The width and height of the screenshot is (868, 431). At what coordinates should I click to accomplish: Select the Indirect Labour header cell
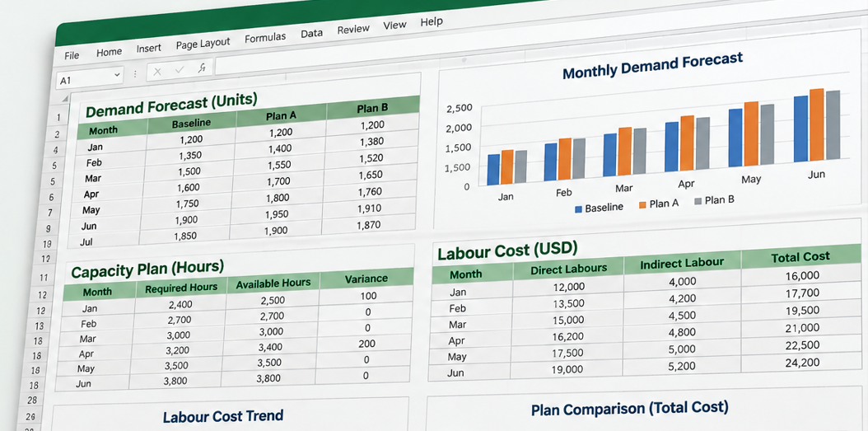682,263
